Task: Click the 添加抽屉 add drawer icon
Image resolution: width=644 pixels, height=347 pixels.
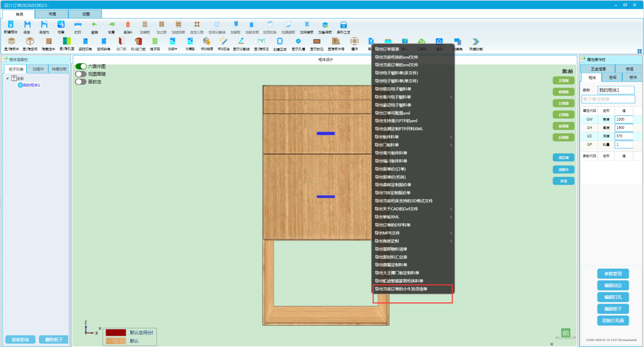Action: click(206, 41)
